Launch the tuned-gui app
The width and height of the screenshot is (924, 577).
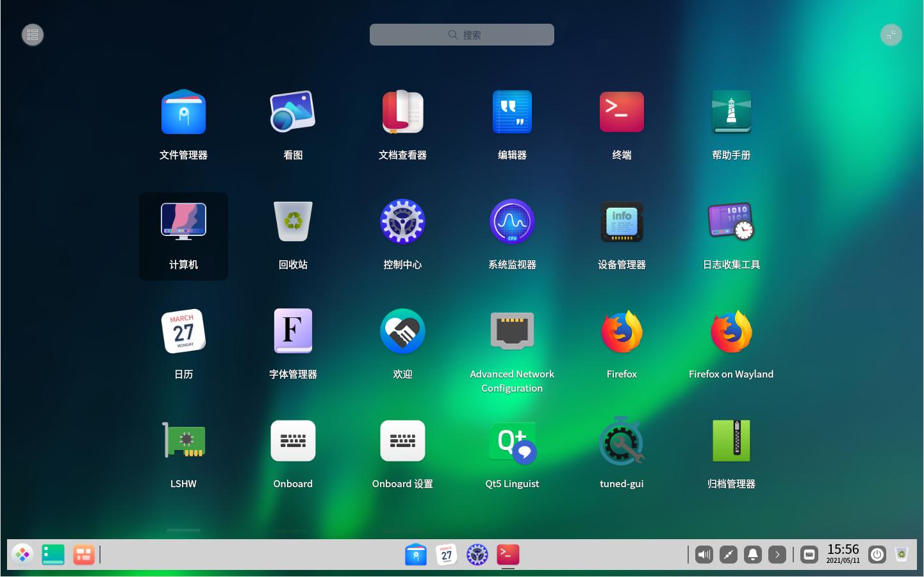pos(622,441)
